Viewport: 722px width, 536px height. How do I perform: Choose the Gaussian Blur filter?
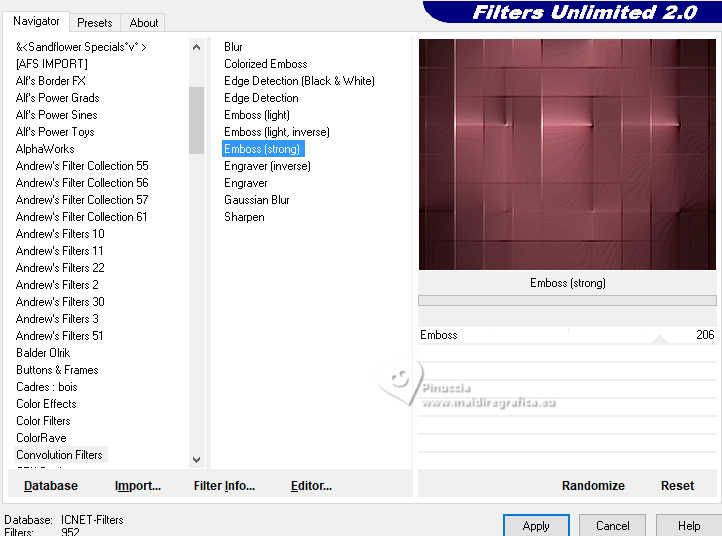[257, 200]
